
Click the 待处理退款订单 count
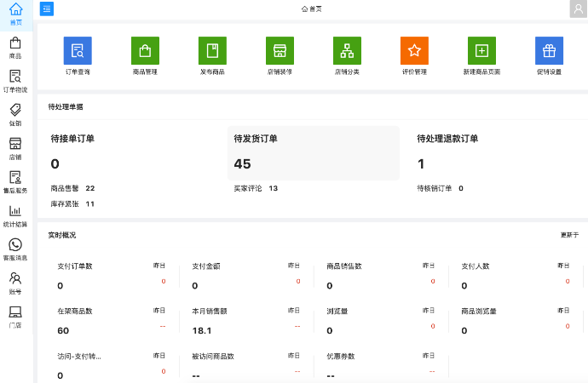point(421,164)
